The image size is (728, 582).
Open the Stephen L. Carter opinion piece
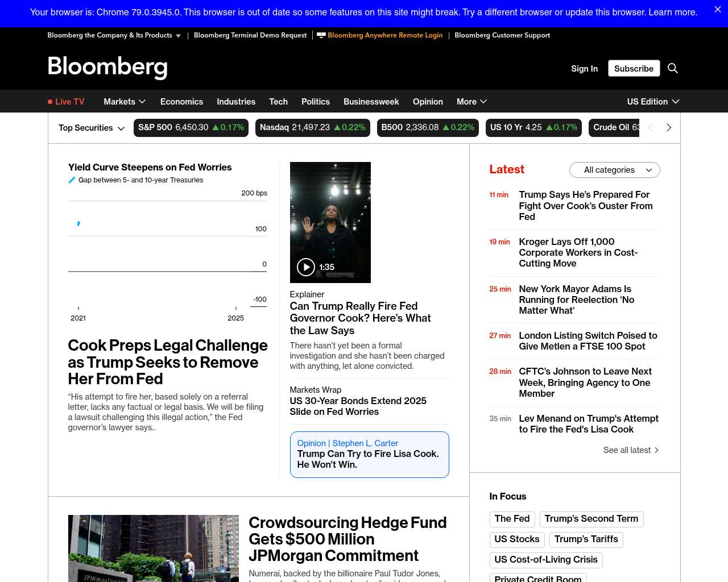point(369,455)
